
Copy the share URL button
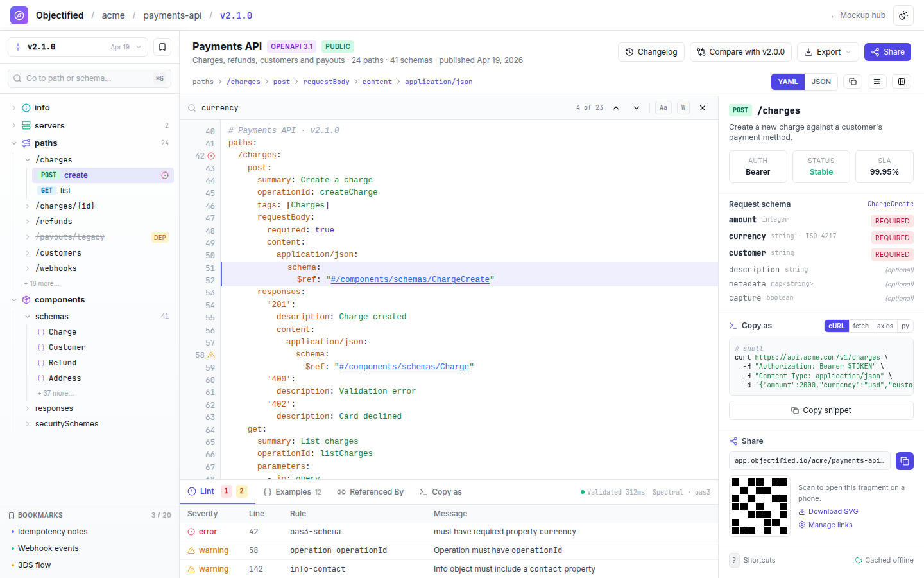[905, 461]
